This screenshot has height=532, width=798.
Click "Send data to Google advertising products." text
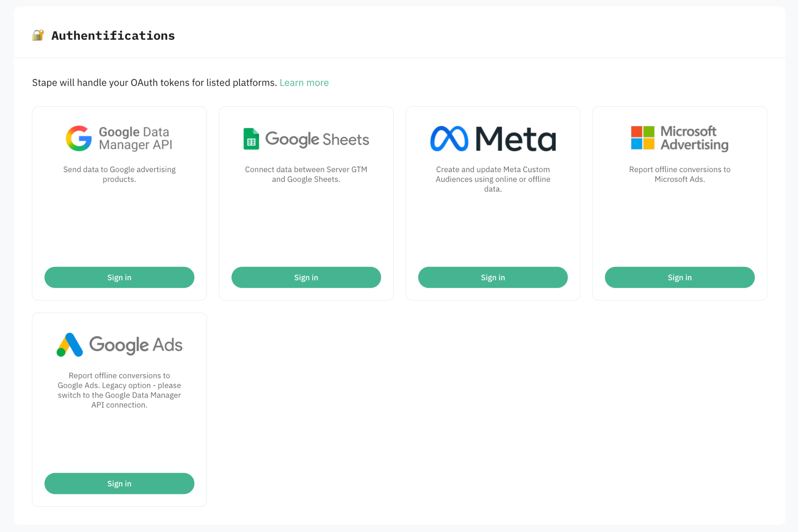tap(119, 174)
